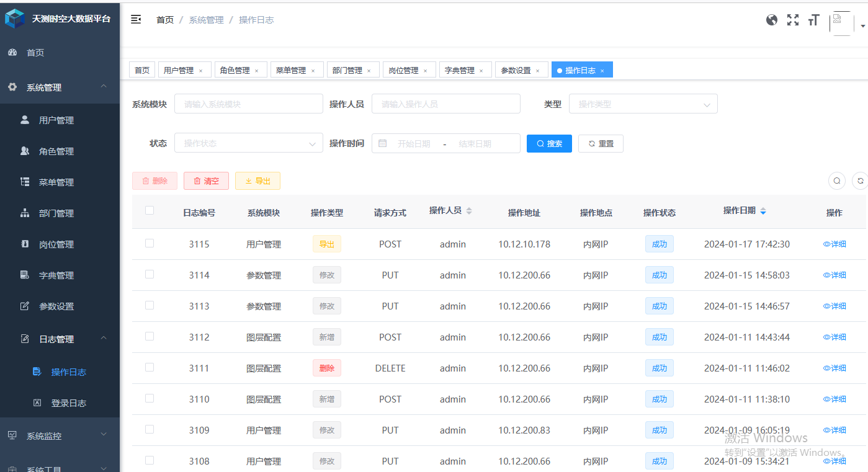Check the checkbox for log 3115
Screen dimensions: 868x472
coord(149,244)
